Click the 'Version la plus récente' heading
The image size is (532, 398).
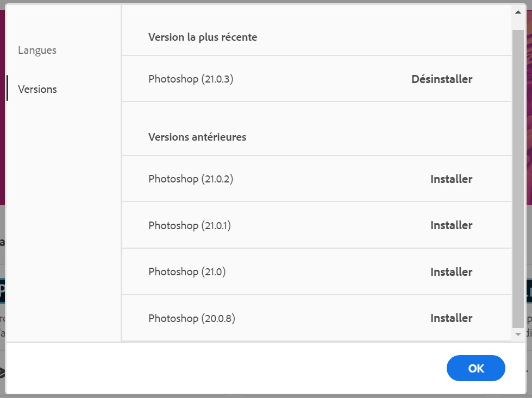(203, 37)
